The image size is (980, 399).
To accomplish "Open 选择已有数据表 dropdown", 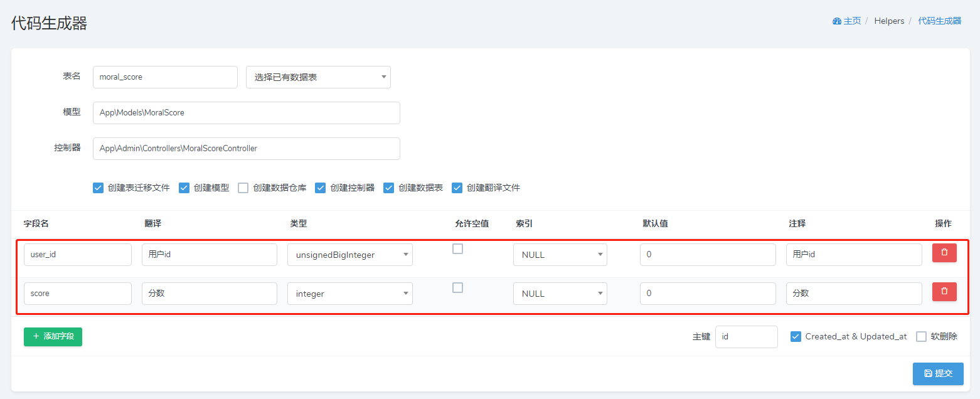I will click(318, 77).
